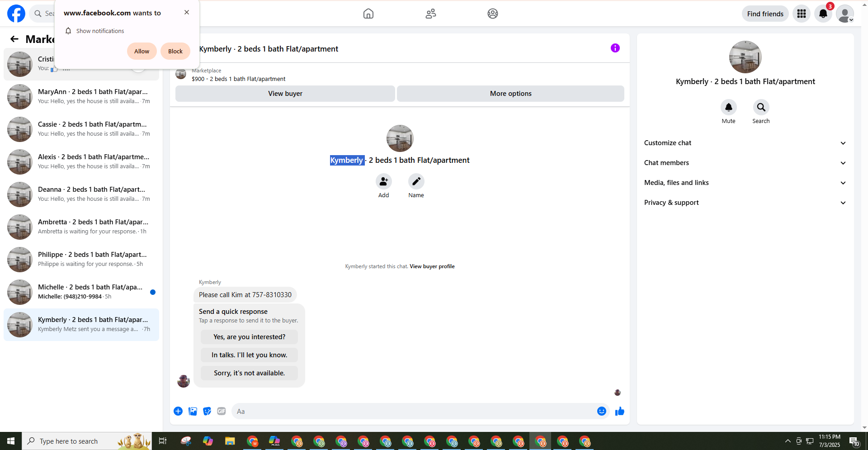Open Ambretta's conversation in chat list
Image resolution: width=868 pixels, height=450 pixels.
(x=81, y=227)
